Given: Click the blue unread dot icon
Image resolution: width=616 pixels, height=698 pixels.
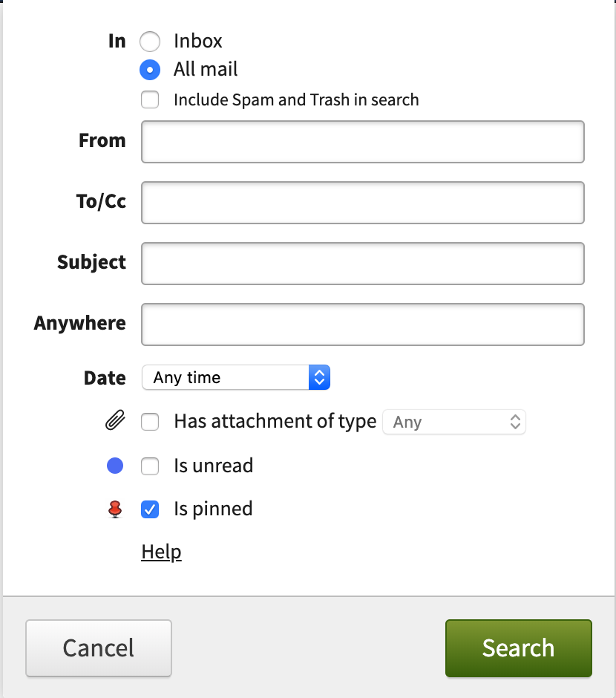Looking at the screenshot, I should [x=114, y=466].
